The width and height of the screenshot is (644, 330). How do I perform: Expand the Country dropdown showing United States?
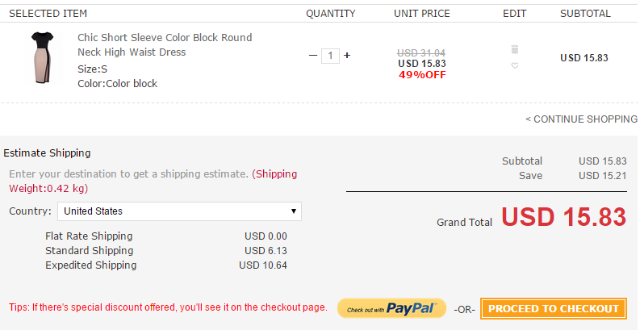click(x=179, y=211)
